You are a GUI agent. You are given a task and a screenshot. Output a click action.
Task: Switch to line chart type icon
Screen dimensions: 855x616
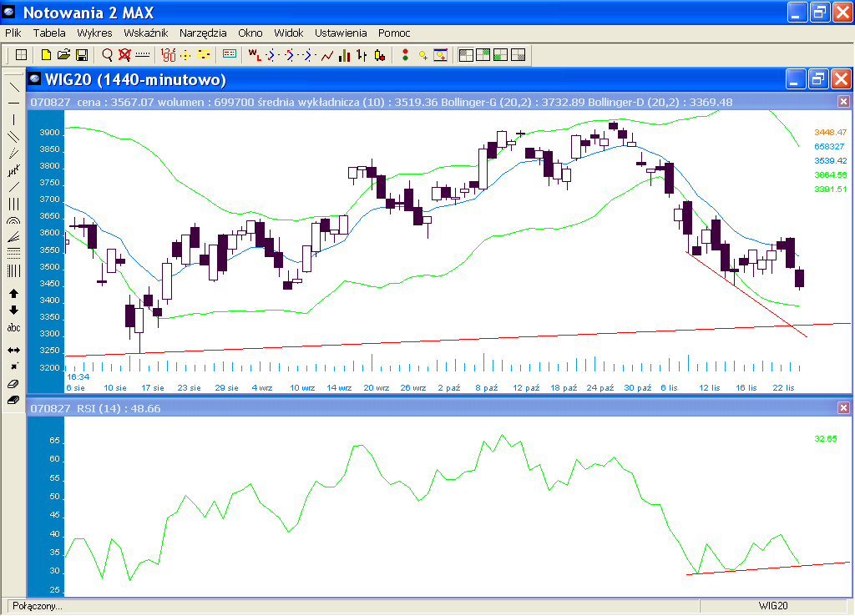coord(326,55)
